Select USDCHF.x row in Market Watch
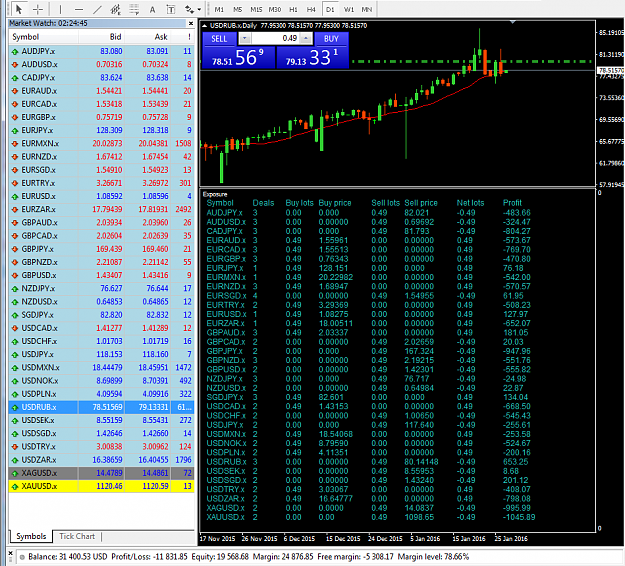 (x=102, y=341)
